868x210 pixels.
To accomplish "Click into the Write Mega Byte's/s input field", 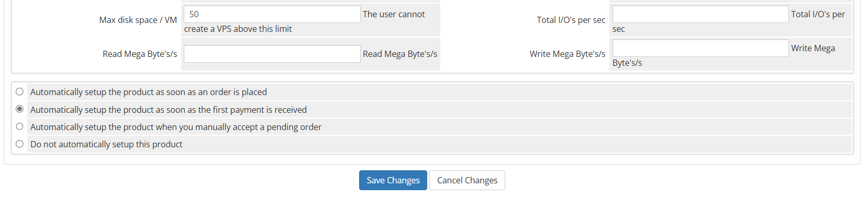I will tap(700, 48).
